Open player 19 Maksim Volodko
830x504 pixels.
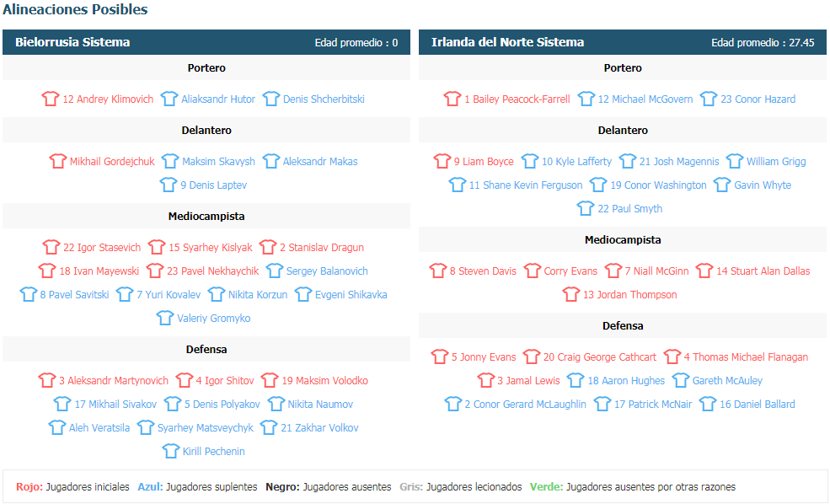pyautogui.click(x=325, y=381)
